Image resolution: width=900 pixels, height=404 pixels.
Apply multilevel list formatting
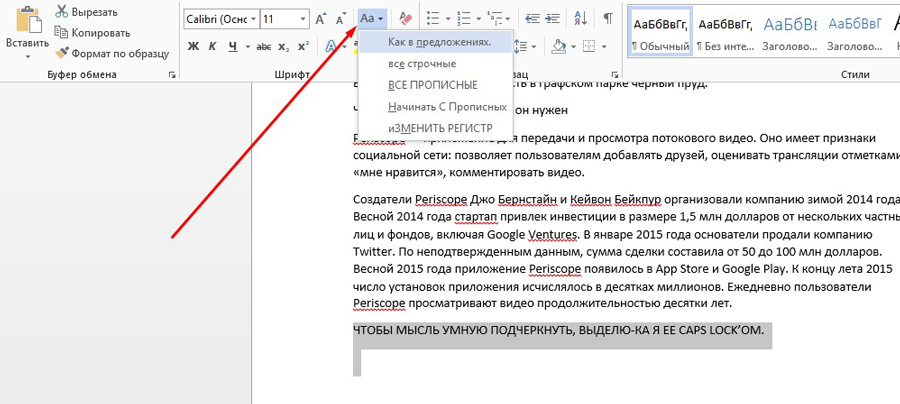click(x=493, y=19)
